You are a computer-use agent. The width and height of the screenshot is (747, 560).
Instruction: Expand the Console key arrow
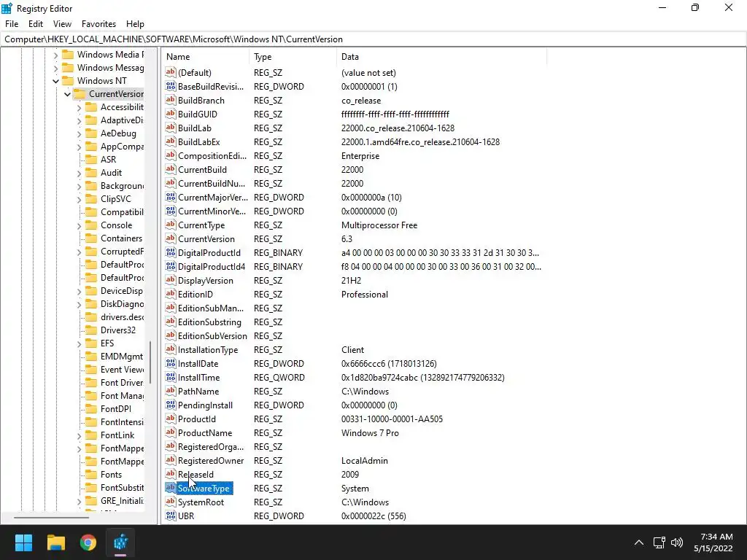pyautogui.click(x=79, y=226)
